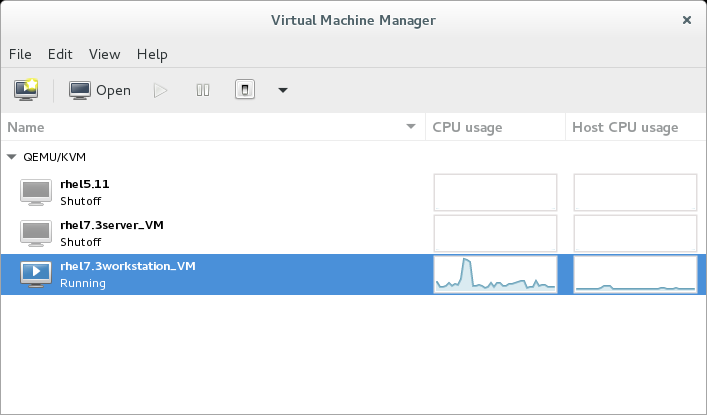Click the rhel5.11 host CPU graph box

click(x=635, y=193)
